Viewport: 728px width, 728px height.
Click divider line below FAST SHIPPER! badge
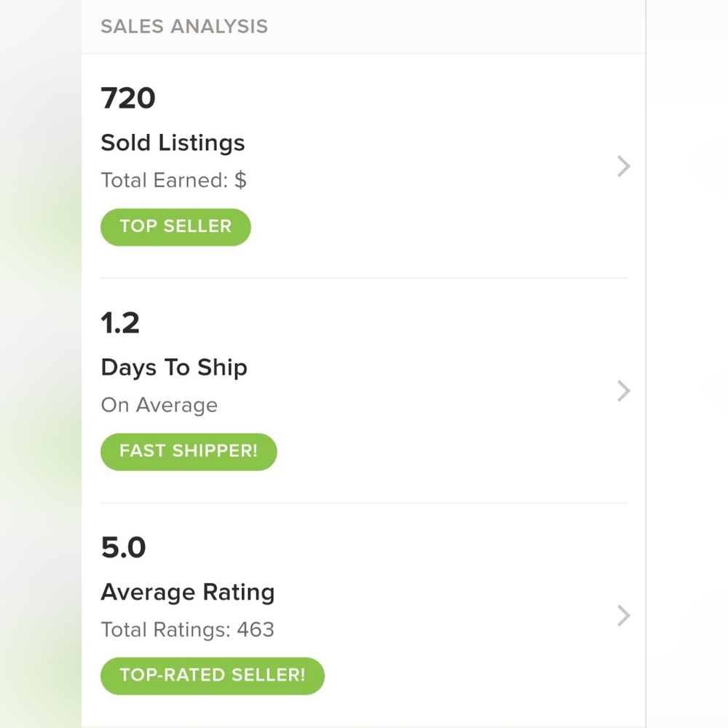tap(363, 503)
